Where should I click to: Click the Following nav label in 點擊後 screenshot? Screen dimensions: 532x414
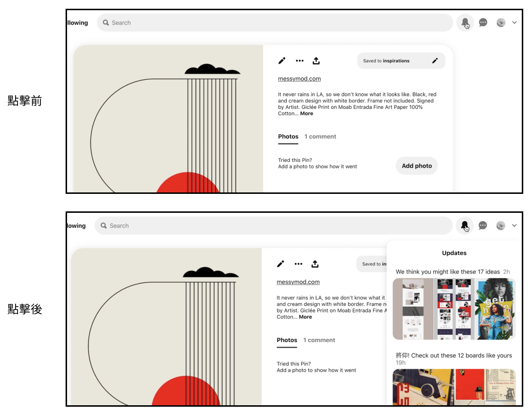click(76, 225)
